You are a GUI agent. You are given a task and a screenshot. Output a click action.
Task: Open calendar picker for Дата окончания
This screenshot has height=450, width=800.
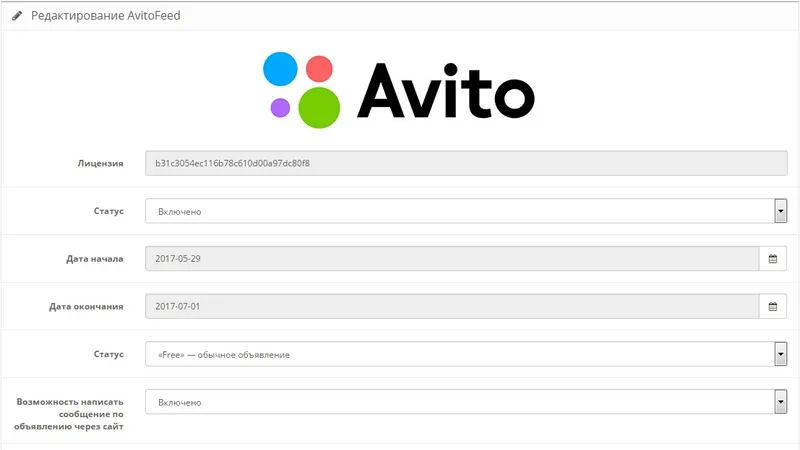pos(772,307)
